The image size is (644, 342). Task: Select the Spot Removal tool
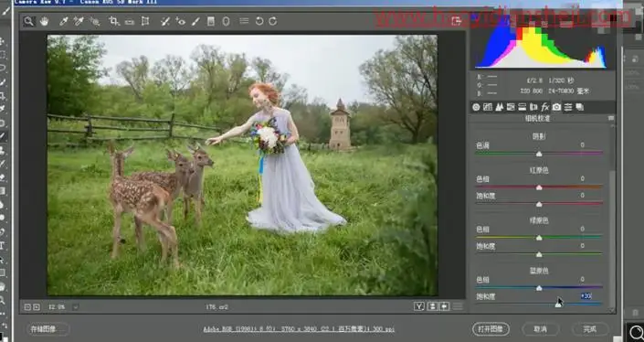[165, 21]
